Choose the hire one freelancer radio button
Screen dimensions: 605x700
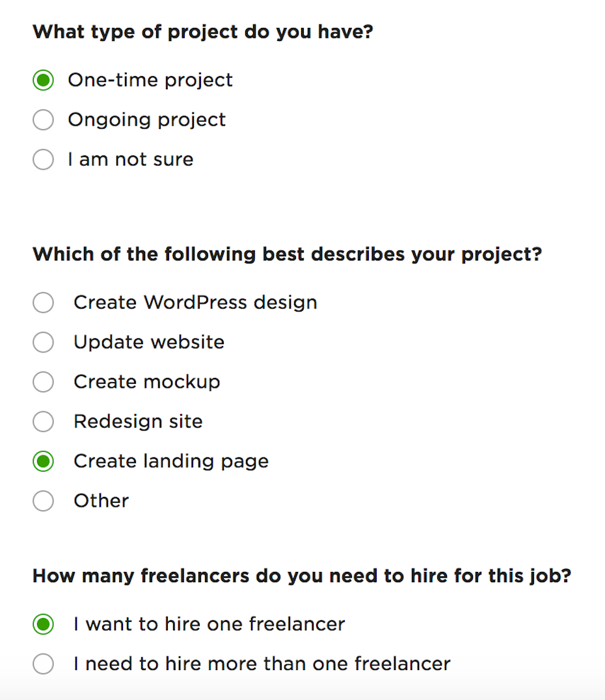coord(43,625)
